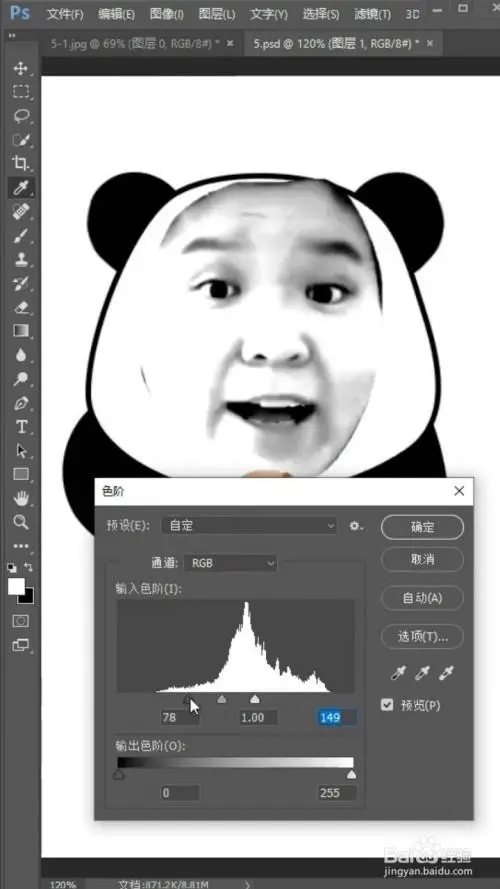This screenshot has width=500, height=889.
Task: Pick the gray point eyedropper in Levels
Action: pyautogui.click(x=422, y=673)
